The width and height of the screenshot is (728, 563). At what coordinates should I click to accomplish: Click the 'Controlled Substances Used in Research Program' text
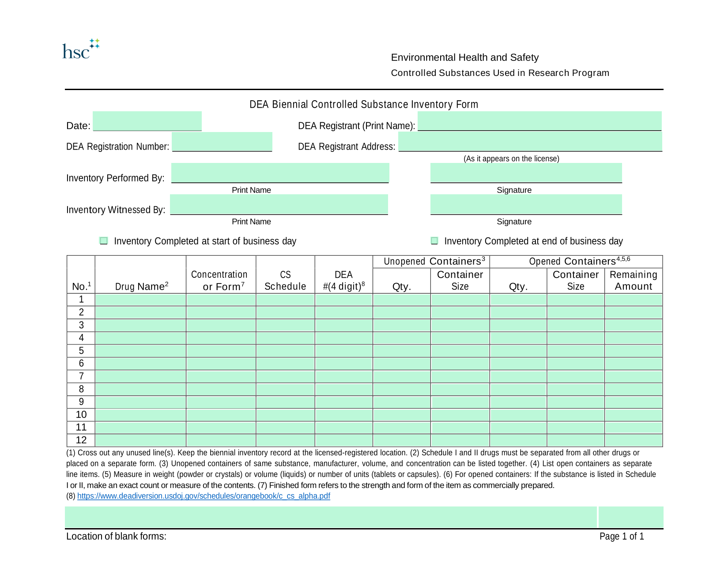[x=500, y=73]
